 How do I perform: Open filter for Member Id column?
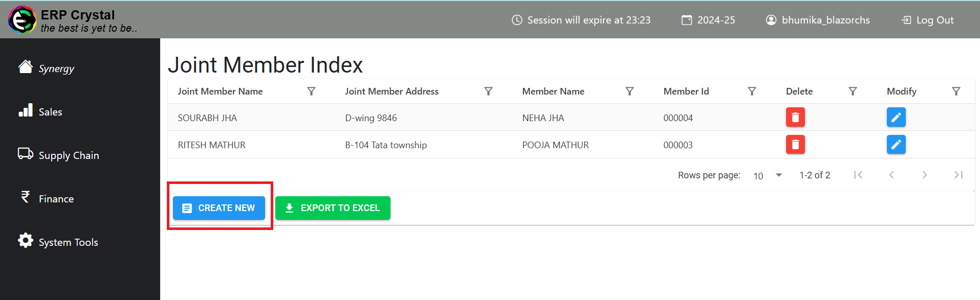coord(752,91)
